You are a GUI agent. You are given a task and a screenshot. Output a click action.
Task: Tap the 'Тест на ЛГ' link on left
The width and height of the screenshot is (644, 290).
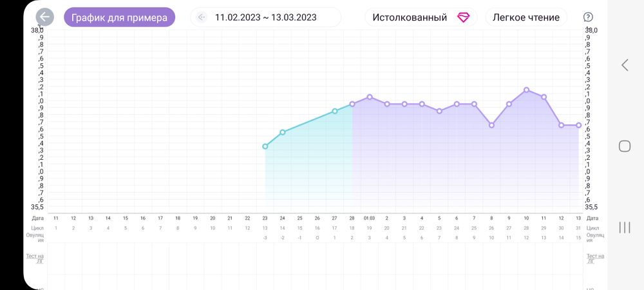coord(38,258)
